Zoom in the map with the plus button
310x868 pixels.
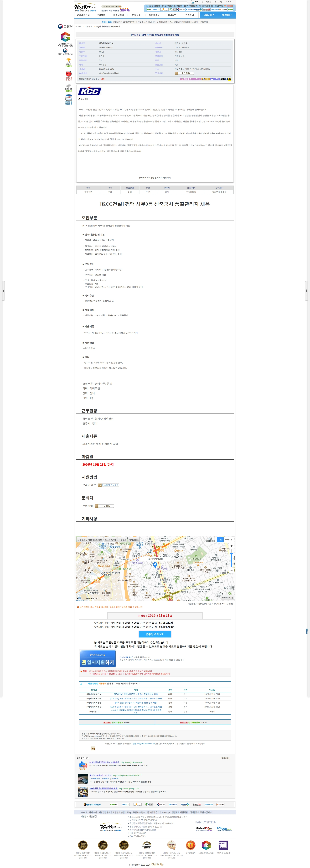click(231, 545)
